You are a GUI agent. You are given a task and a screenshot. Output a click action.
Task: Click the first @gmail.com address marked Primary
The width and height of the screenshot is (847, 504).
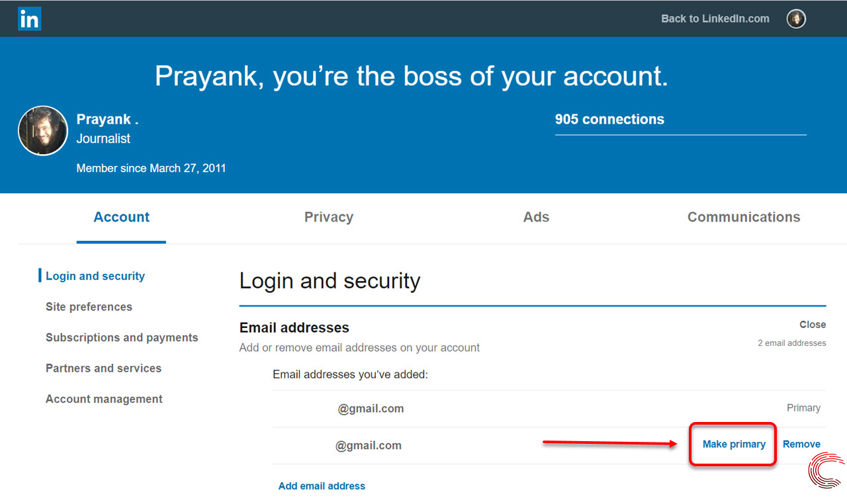tap(371, 409)
